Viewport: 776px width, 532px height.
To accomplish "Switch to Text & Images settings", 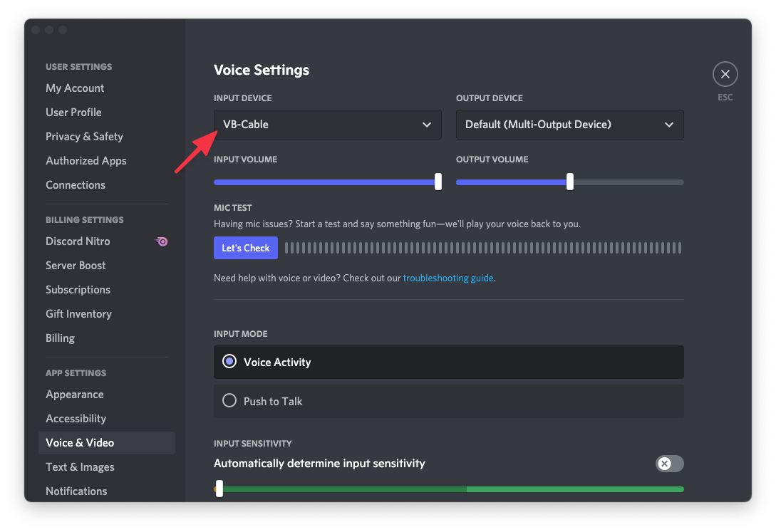I will pos(80,467).
